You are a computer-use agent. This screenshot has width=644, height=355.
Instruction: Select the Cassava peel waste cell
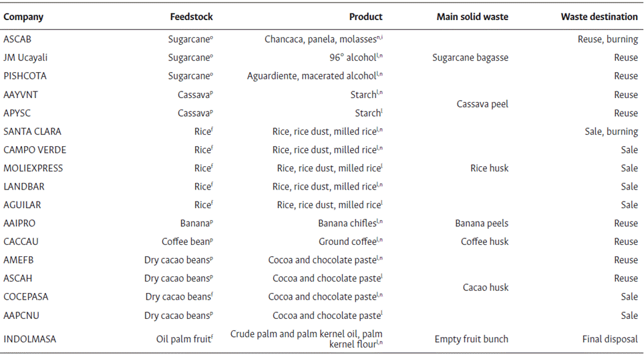coord(482,104)
